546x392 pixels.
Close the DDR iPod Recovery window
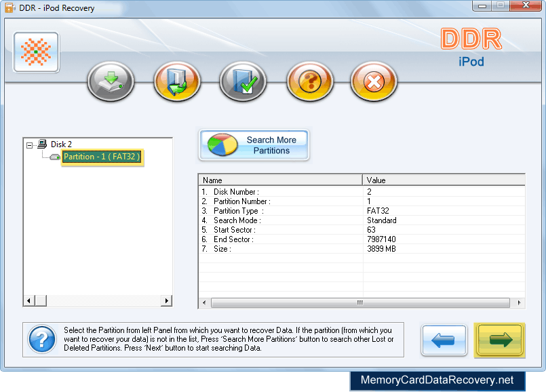(526, 5)
